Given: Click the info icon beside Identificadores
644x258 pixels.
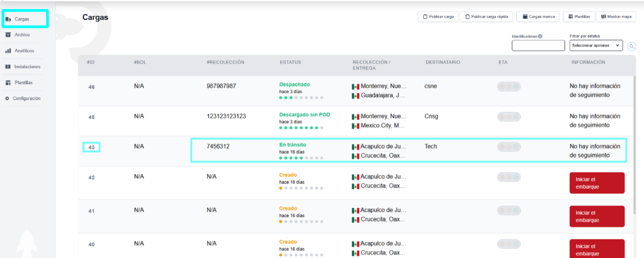Looking at the screenshot, I should 540,36.
